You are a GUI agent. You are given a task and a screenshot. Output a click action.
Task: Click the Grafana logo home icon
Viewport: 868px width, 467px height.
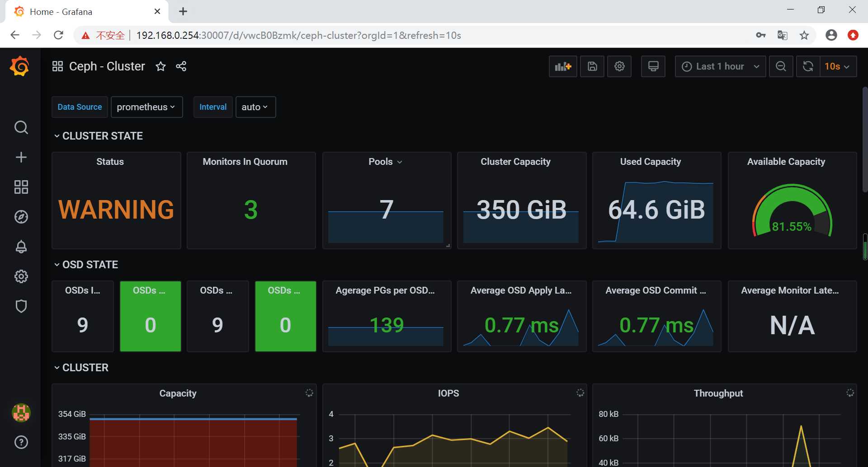tap(20, 66)
